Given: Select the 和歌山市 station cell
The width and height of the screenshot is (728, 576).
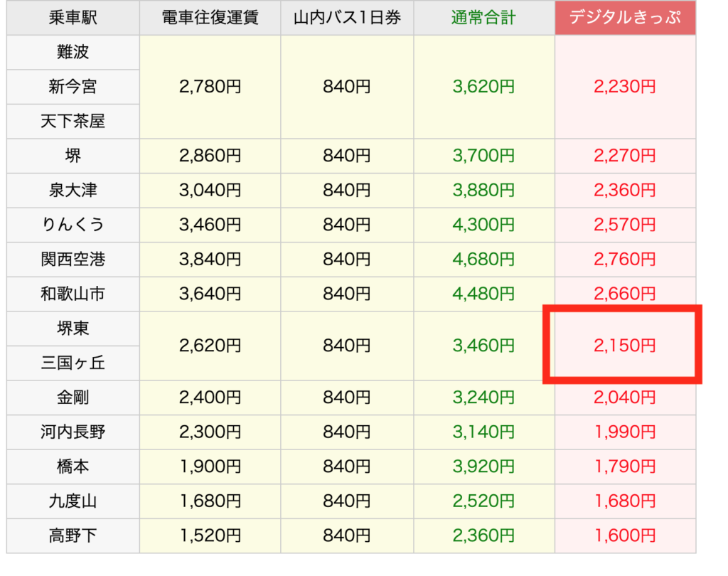Looking at the screenshot, I should [73, 294].
